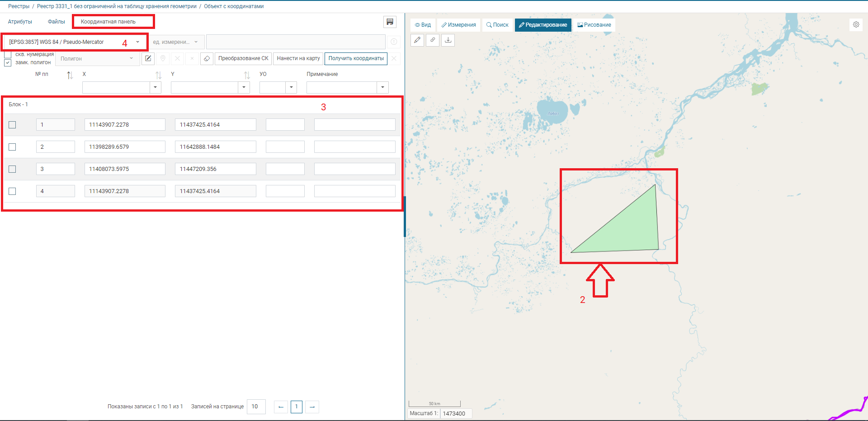Click the pencil edit tool on map
Screen dimensions: 868x421
[417, 40]
